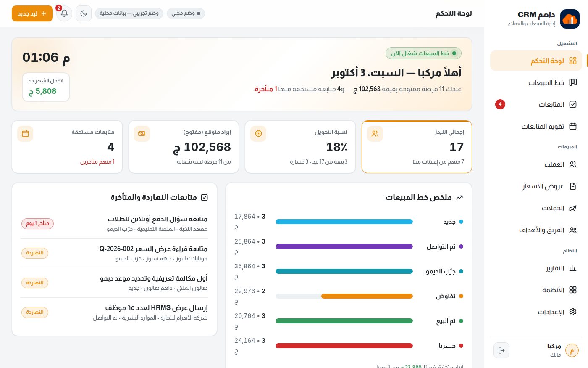Click the عروض الأسعار document icon
This screenshot has height=368, width=588.
[573, 186]
